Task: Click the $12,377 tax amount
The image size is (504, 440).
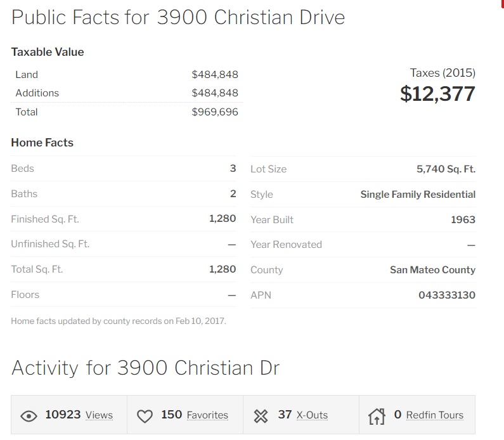Action: 437,94
